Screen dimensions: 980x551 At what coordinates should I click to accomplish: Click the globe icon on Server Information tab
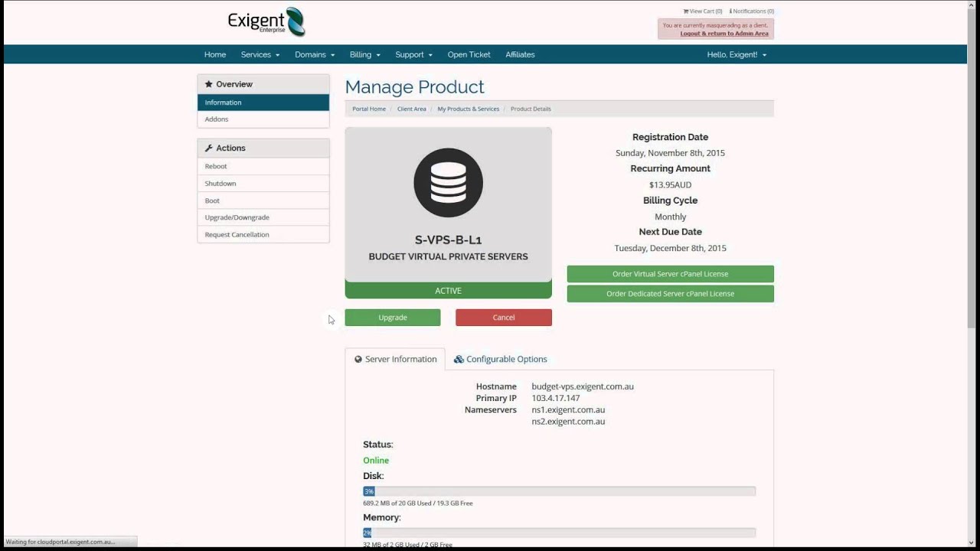(x=358, y=359)
